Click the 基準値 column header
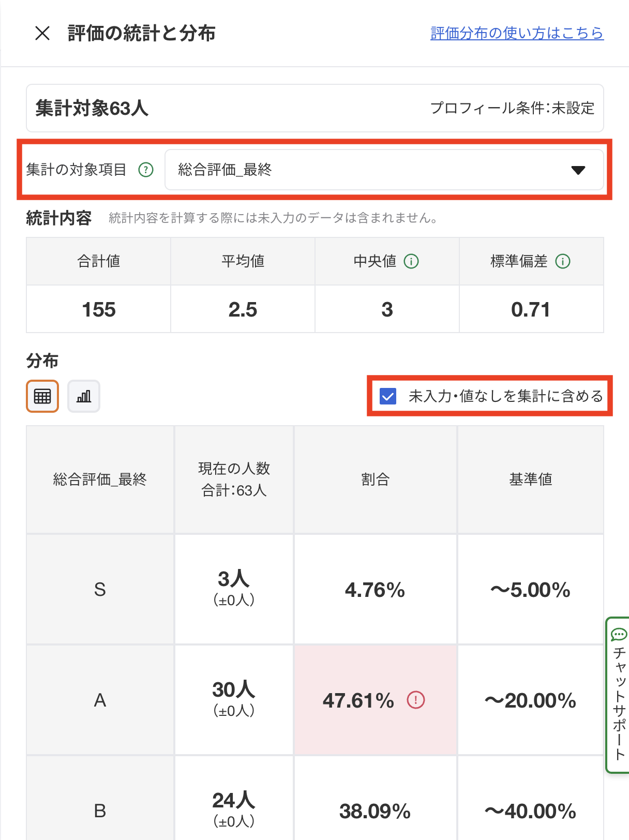Image resolution: width=629 pixels, height=840 pixels. coord(530,479)
